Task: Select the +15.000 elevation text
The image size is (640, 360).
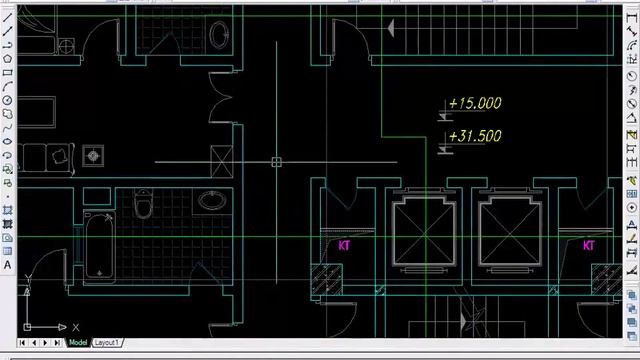Action: (475, 103)
